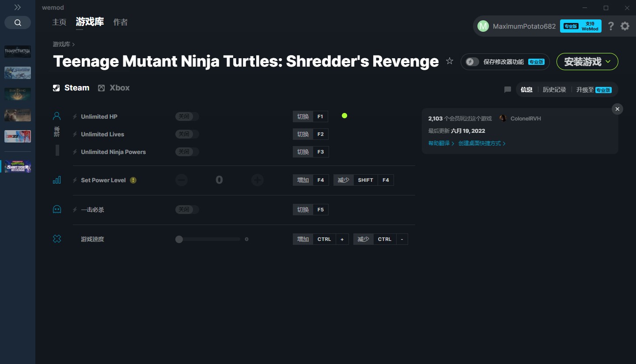Click the enemy ghost category icon
This screenshot has height=364, width=636.
click(57, 209)
